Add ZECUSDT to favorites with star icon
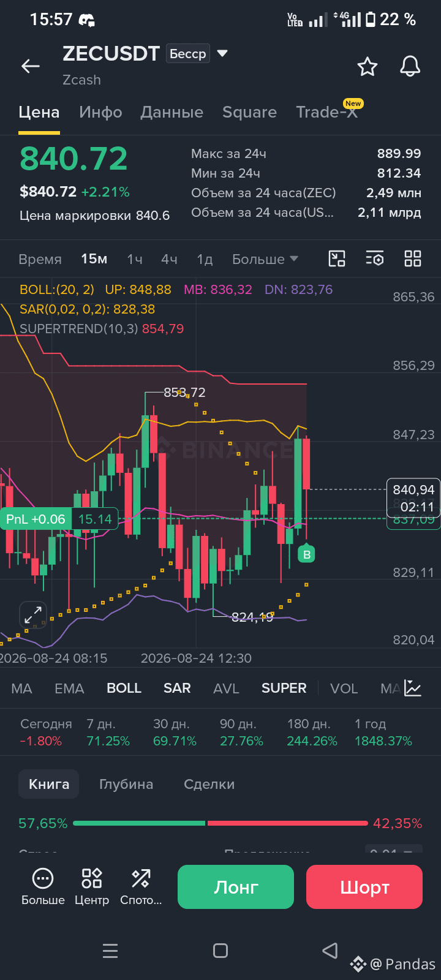441x980 pixels. click(367, 66)
